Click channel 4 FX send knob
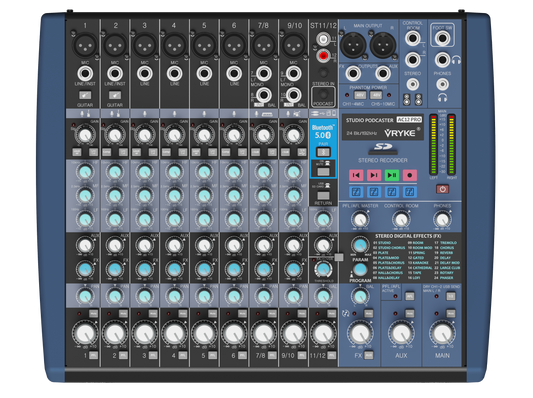 click(x=174, y=269)
